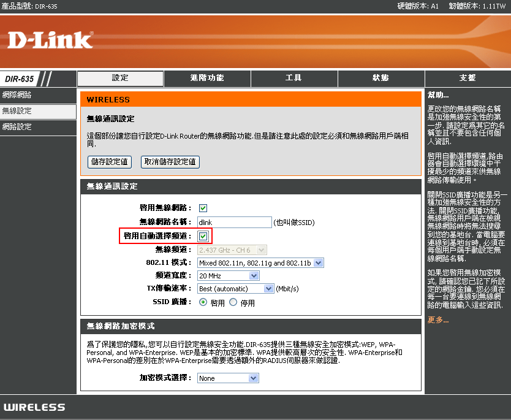Open the TX傳輸速率 dropdown
The image size is (511, 420).
pyautogui.click(x=235, y=289)
